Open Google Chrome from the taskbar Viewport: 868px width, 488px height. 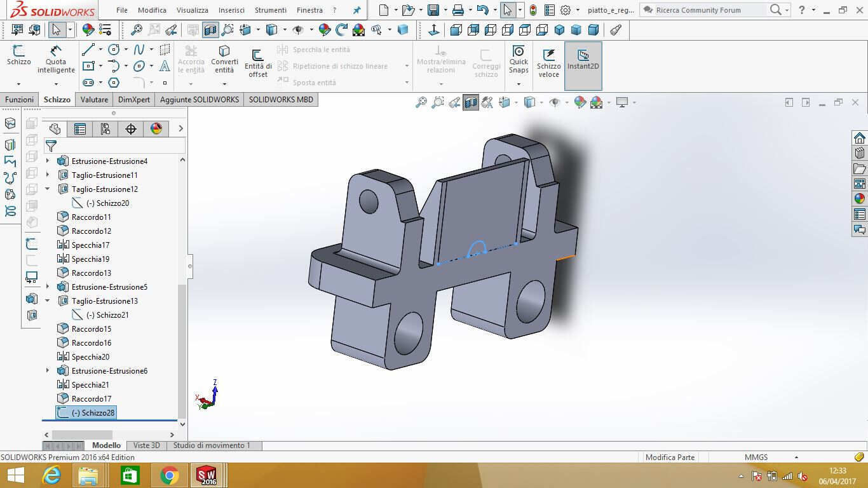pyautogui.click(x=169, y=475)
